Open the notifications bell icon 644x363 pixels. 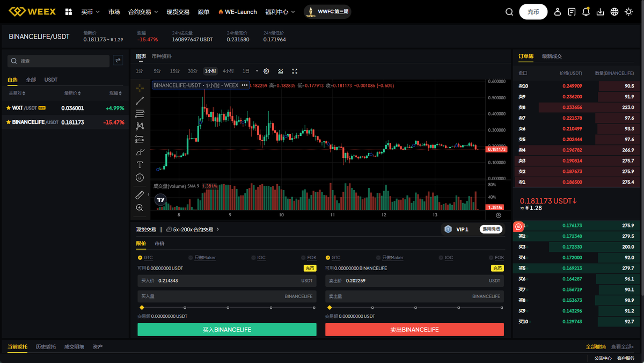tap(586, 11)
